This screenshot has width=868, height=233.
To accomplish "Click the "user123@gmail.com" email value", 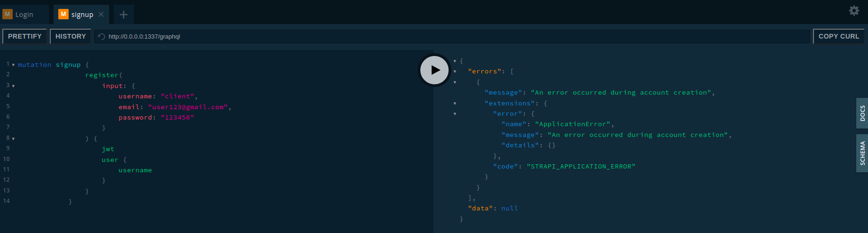I will pyautogui.click(x=188, y=107).
